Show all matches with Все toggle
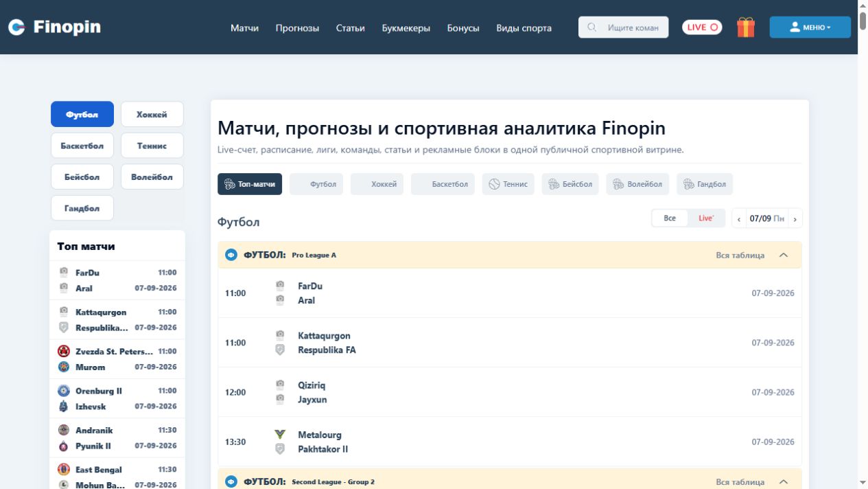868x489 pixels. 670,218
